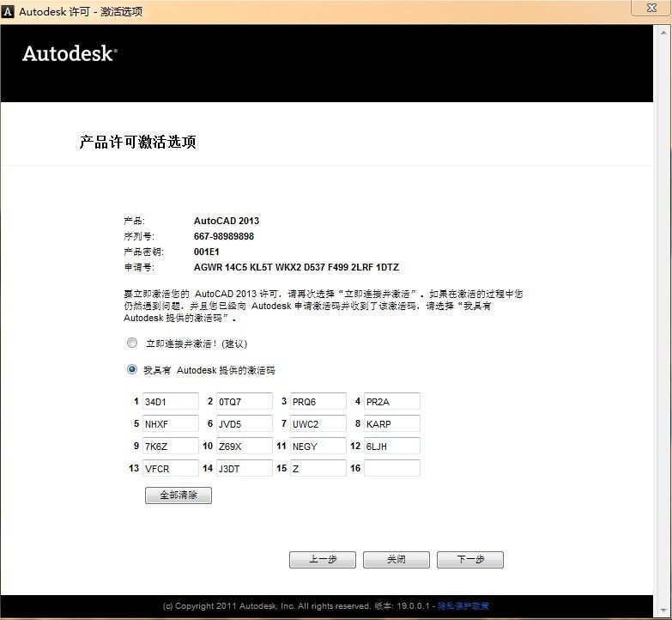Click the serial number 667-98989898

tap(224, 236)
